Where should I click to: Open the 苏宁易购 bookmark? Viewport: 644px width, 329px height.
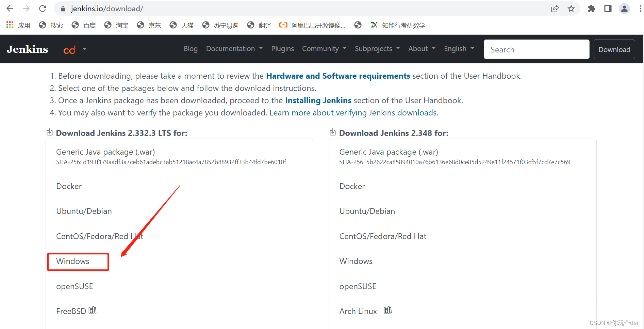(x=220, y=25)
